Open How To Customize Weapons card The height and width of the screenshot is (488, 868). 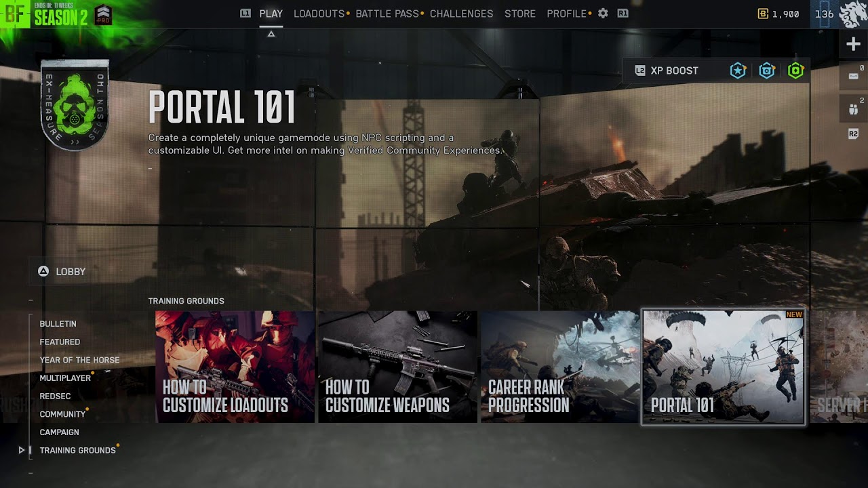tap(397, 367)
